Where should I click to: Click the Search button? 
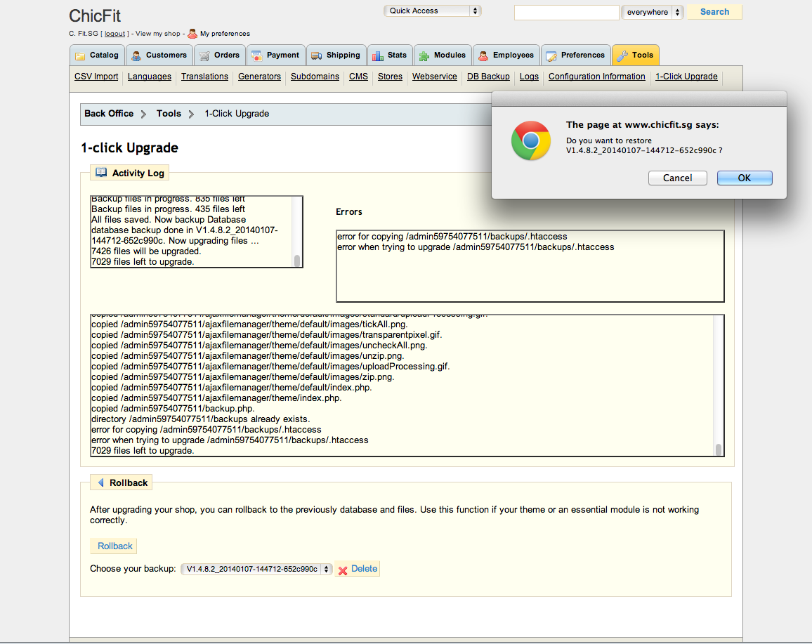(714, 12)
